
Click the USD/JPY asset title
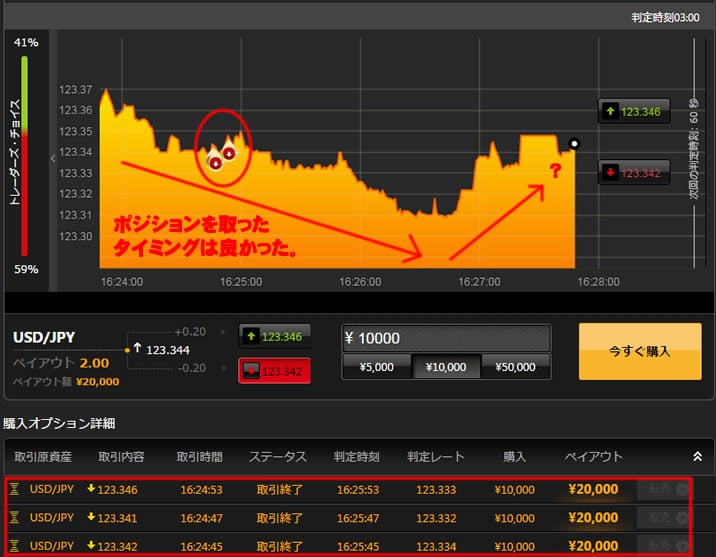(44, 337)
